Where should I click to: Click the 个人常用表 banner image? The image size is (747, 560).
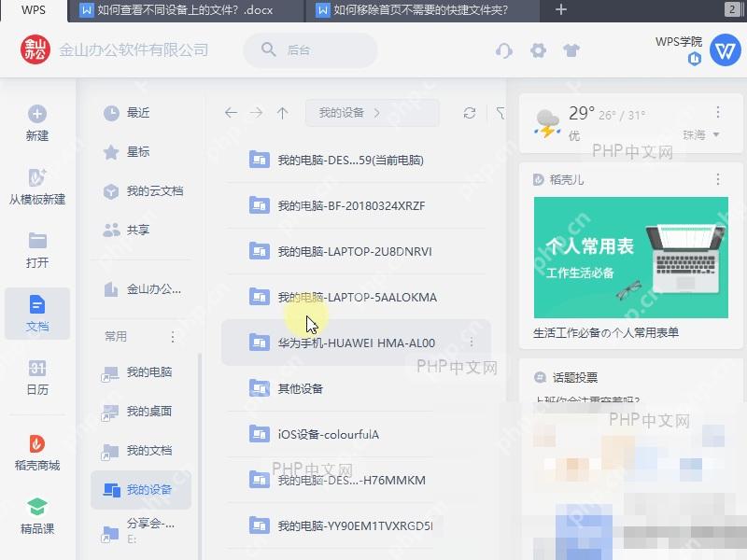tap(631, 258)
